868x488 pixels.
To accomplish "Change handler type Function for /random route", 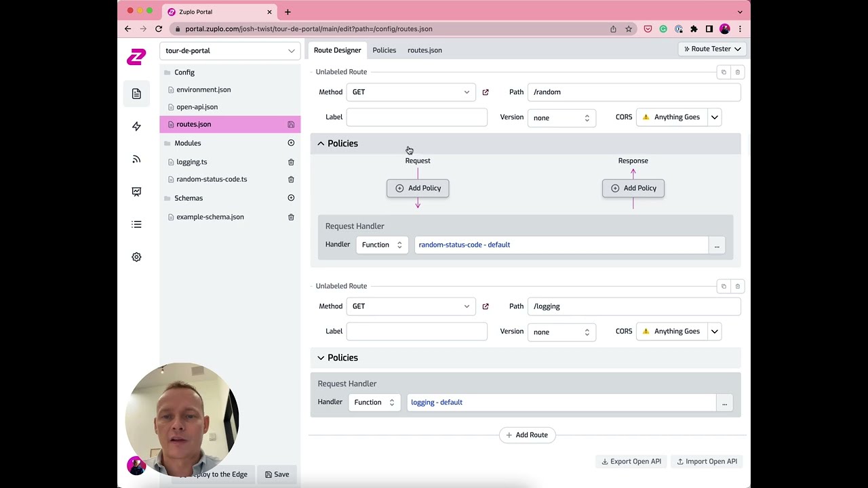I will click(x=382, y=245).
